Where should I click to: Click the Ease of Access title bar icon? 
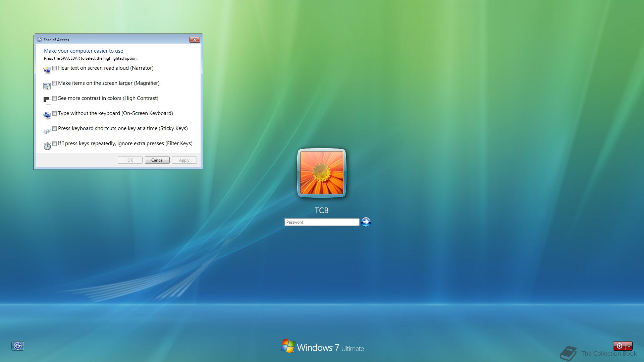(x=40, y=40)
